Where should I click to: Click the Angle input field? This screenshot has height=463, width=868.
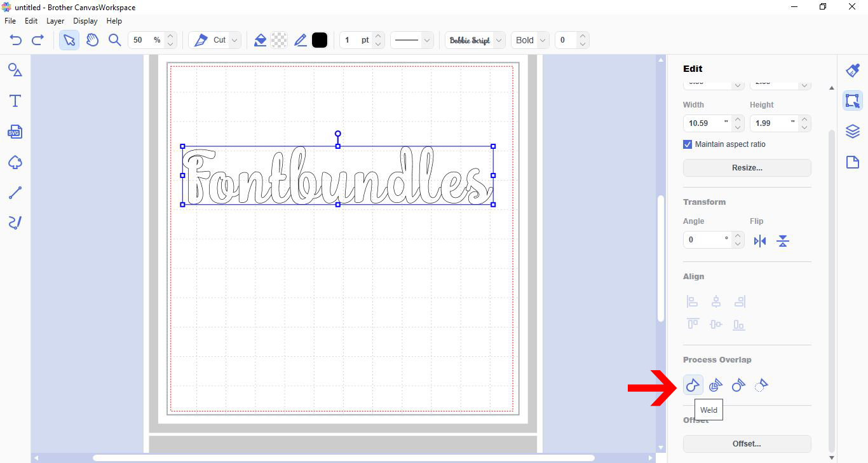(x=708, y=240)
